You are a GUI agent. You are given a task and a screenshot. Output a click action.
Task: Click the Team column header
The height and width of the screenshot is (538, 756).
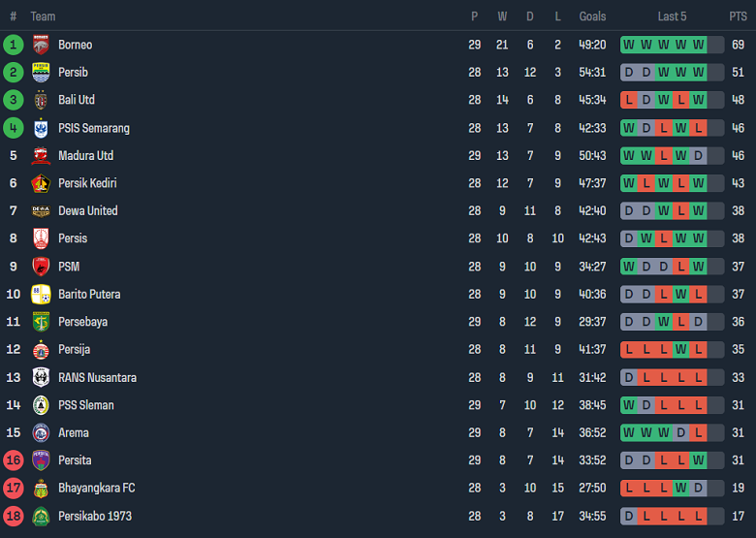(x=43, y=16)
